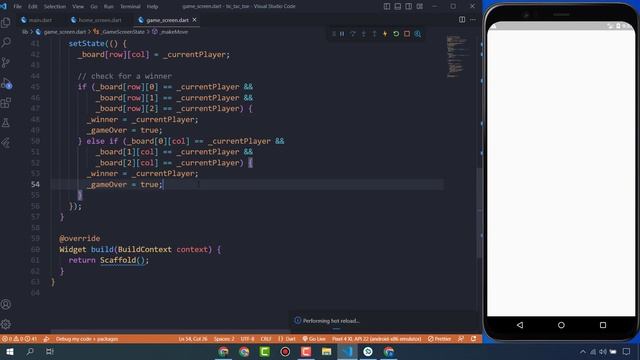Click the code minimap preview
The image size is (640, 360).
(457, 56)
